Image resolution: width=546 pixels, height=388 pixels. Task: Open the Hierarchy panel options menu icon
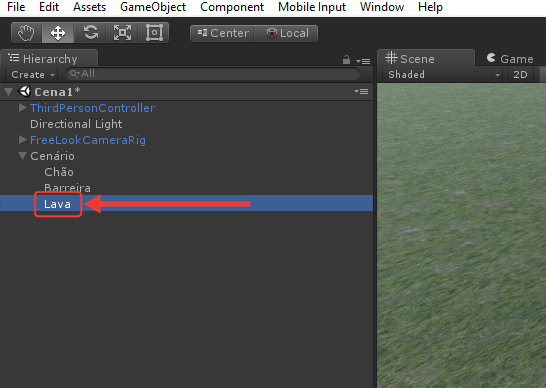point(363,61)
